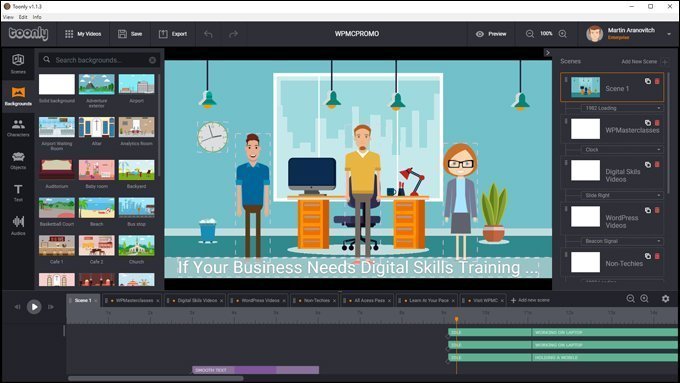The width and height of the screenshot is (680, 383).
Task: Delete the Non-Techies scene
Action: pos(657,256)
